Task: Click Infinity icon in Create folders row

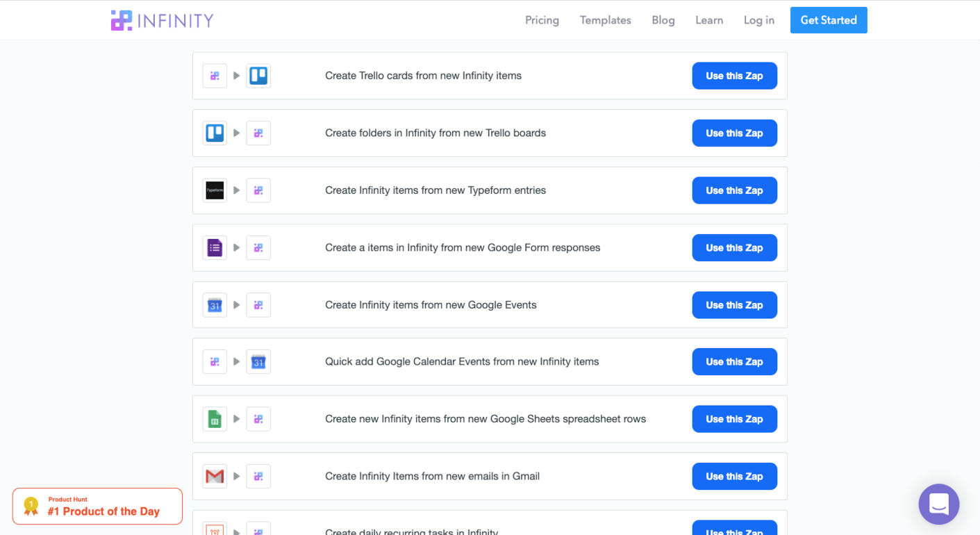Action: click(x=258, y=133)
